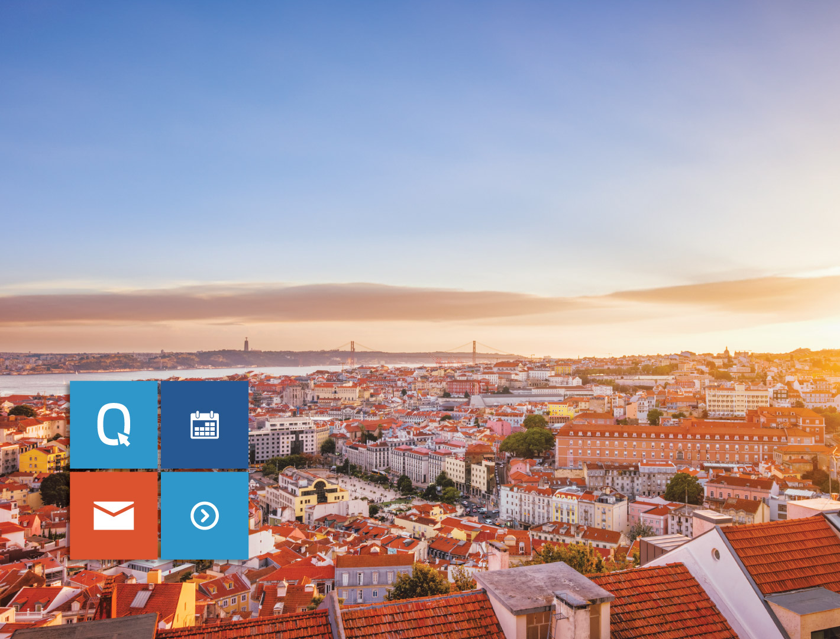
Task: Click the suspension bridge in the background photo
Action: coord(414,350)
